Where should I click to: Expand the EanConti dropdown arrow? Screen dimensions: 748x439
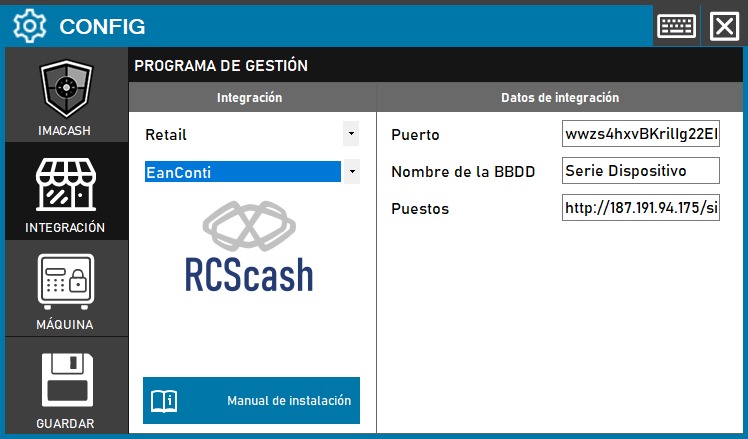pos(350,172)
